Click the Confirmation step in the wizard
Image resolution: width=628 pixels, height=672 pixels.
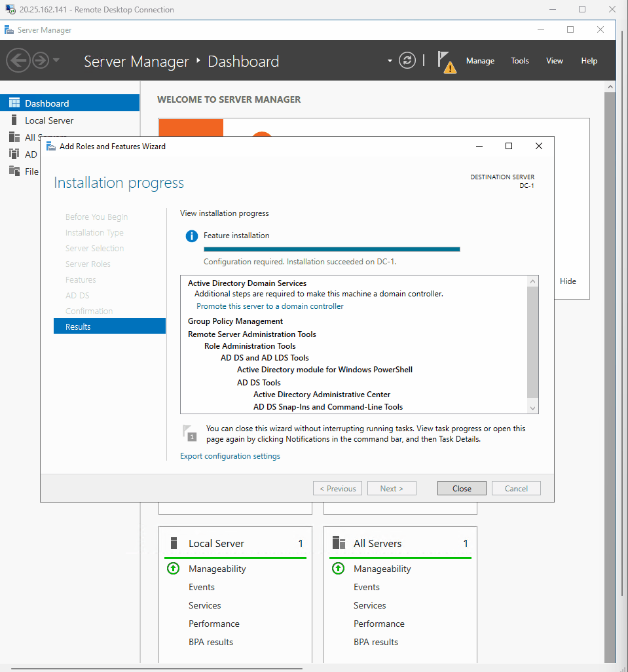tap(89, 311)
